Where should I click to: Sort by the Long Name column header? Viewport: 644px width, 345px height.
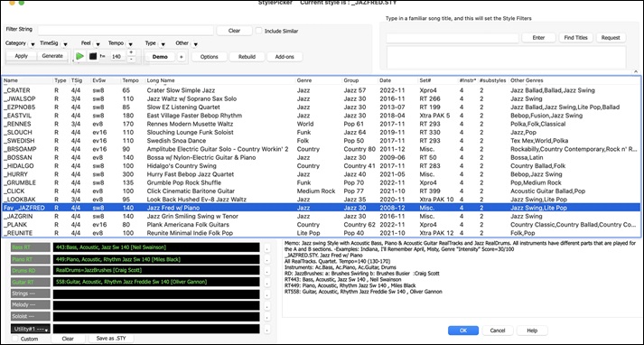[220, 80]
